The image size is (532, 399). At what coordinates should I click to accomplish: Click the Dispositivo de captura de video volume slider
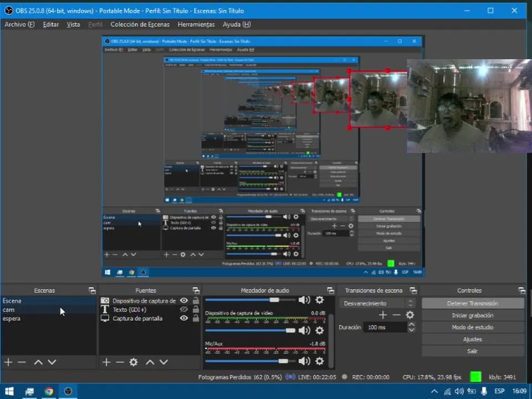click(250, 330)
